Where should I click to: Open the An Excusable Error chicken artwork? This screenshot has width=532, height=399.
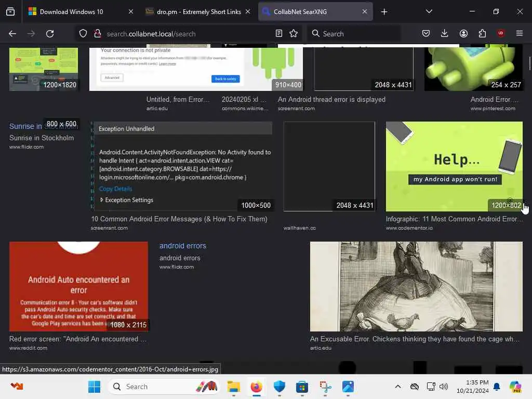(x=416, y=286)
